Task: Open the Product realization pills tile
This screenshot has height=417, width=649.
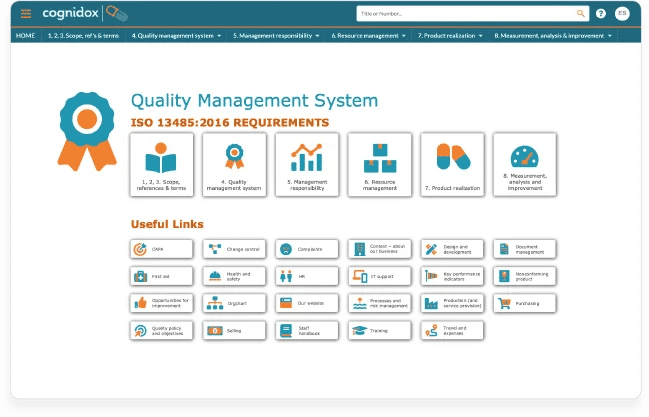Action: [452, 165]
